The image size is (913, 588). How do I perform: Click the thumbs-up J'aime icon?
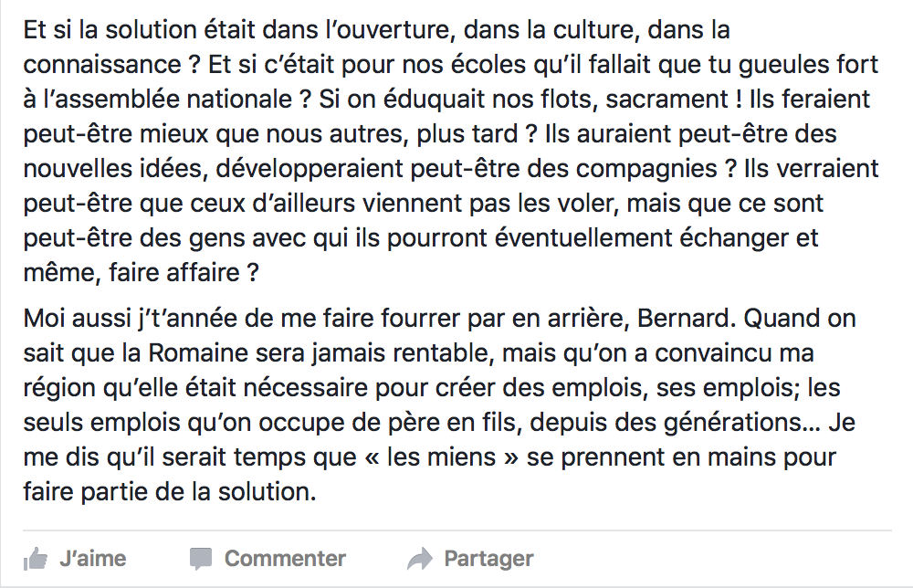tap(36, 560)
